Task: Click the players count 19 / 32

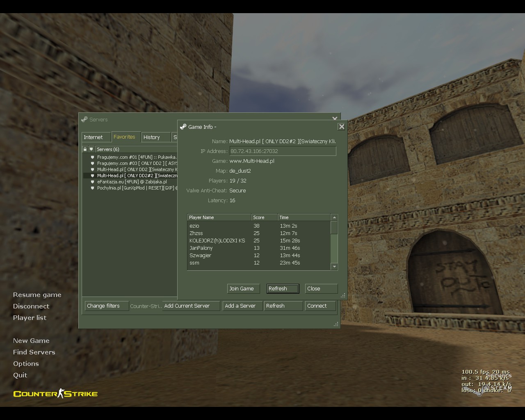Action: tap(238, 181)
